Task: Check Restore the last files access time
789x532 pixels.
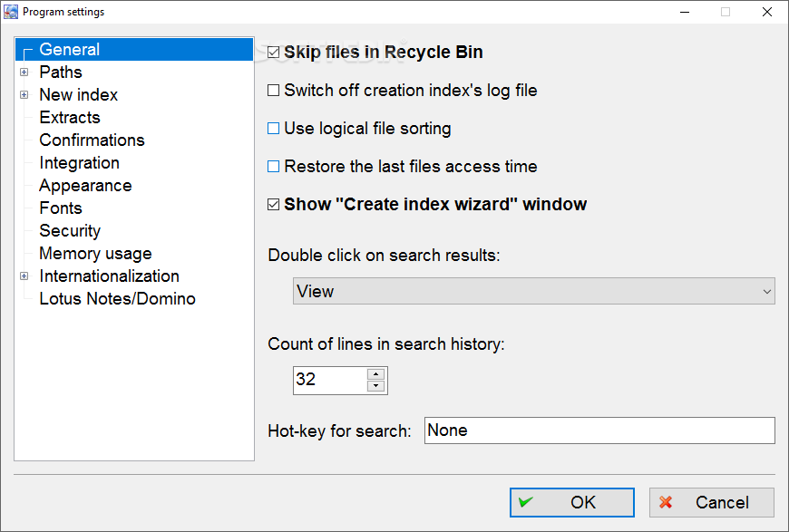Action: (274, 167)
